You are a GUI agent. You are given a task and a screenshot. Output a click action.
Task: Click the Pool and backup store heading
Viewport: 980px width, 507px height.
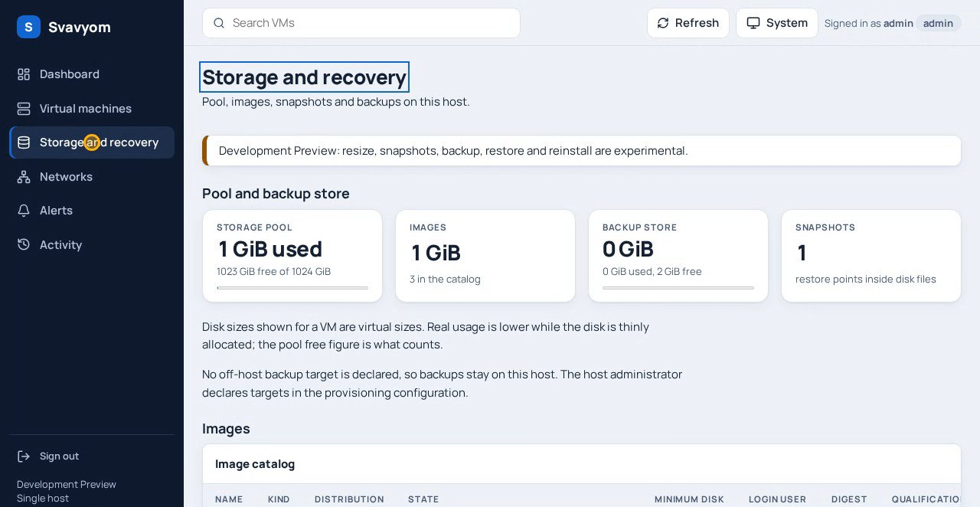pyautogui.click(x=276, y=194)
